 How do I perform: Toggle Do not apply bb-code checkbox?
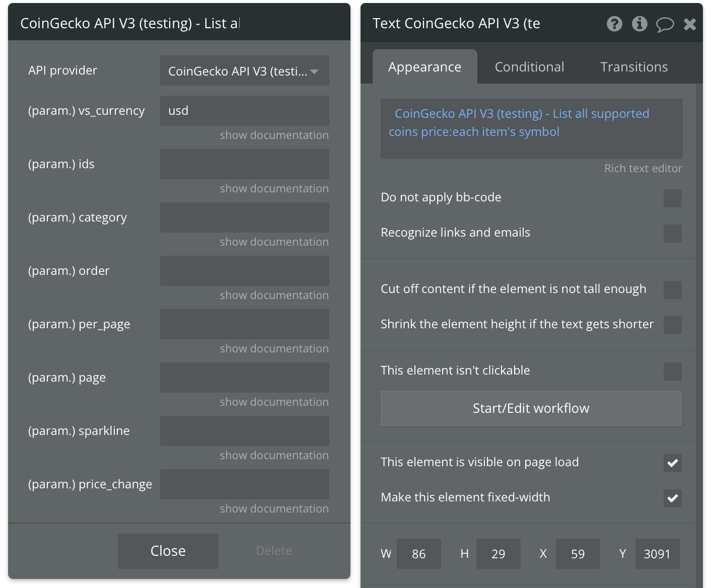(x=673, y=198)
